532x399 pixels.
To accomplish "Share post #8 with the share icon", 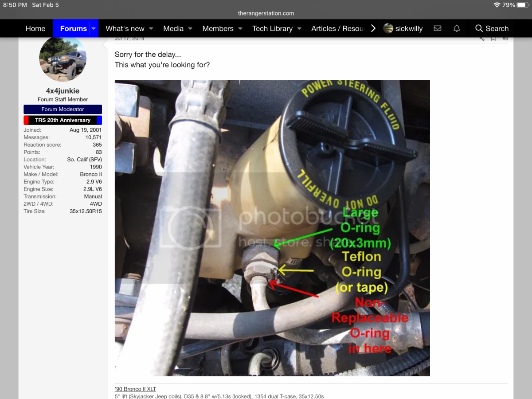I will tap(482, 39).
